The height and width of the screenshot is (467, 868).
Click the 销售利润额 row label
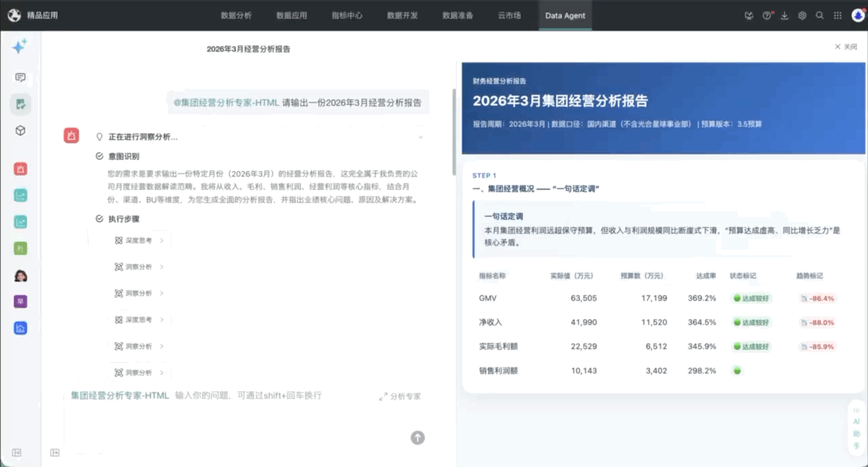click(498, 371)
